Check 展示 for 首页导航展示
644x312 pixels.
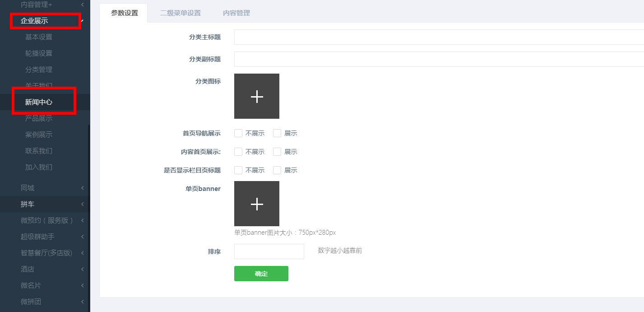(x=277, y=133)
